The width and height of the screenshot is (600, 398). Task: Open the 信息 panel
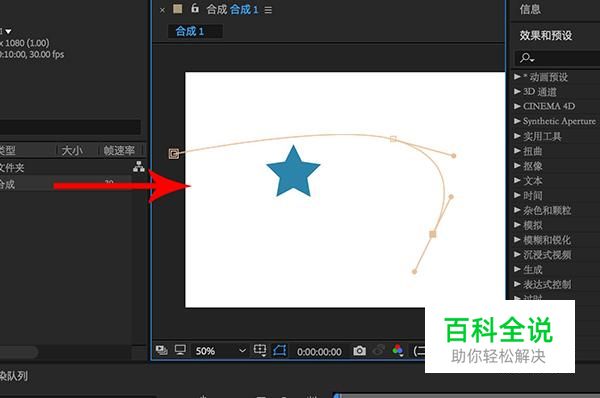tap(530, 9)
